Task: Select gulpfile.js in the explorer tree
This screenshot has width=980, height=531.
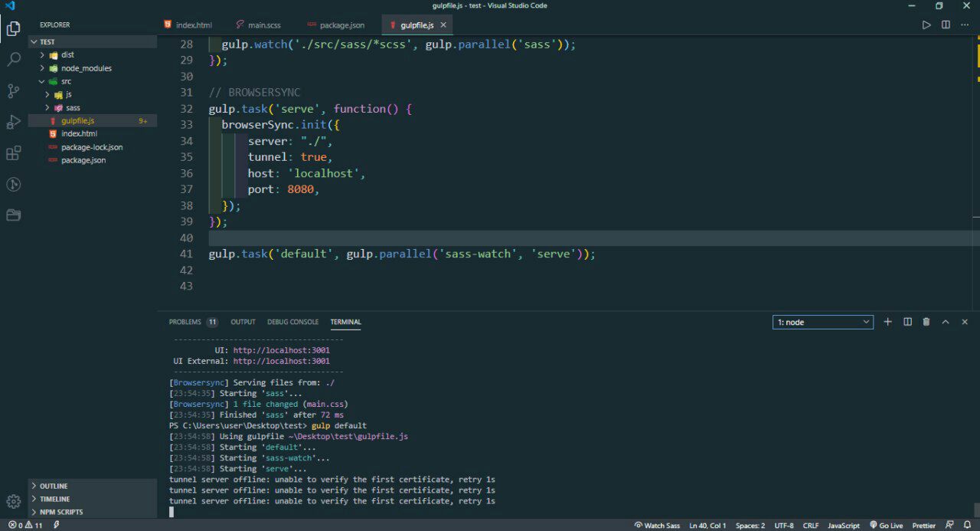Action: pos(93,120)
